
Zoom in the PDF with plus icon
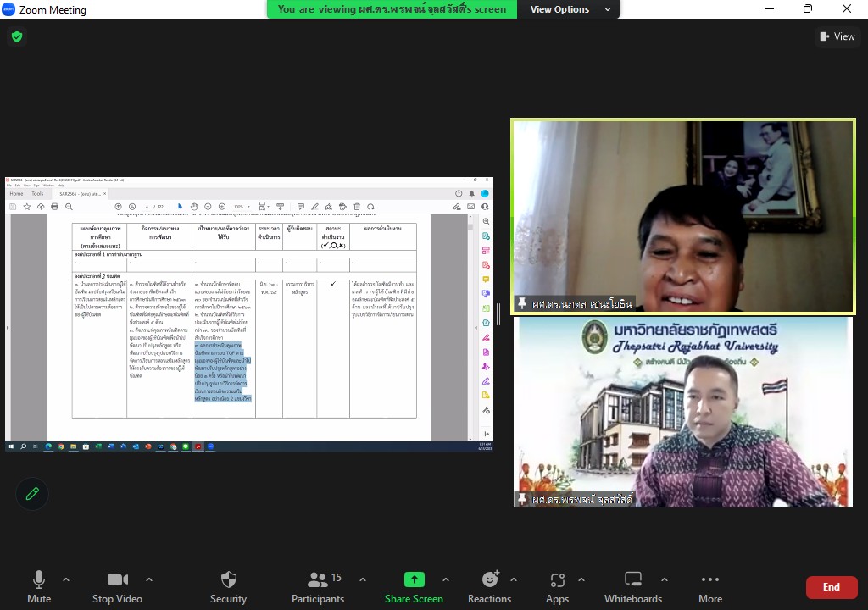[222, 207]
